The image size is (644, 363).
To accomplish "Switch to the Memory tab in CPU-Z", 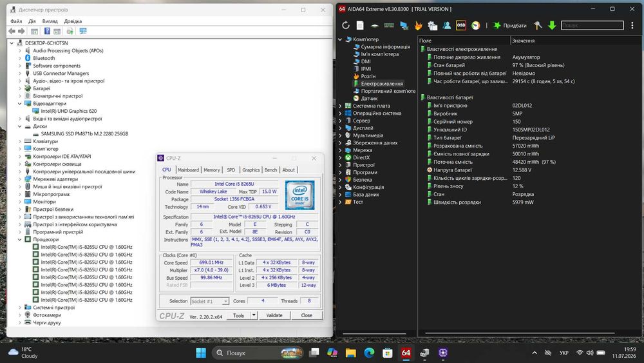I will point(211,170).
